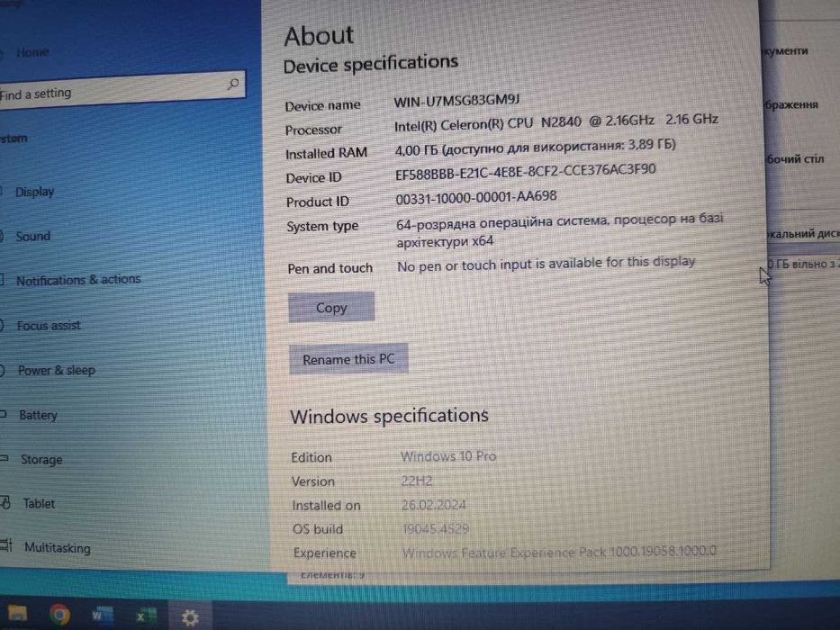
Task: Click the Device specifications heading
Action: point(370,64)
